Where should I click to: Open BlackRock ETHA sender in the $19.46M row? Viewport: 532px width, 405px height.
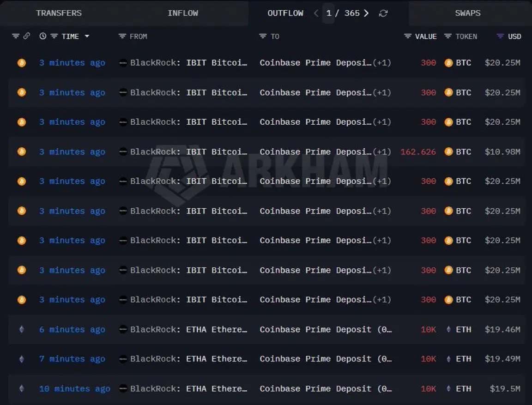188,329
